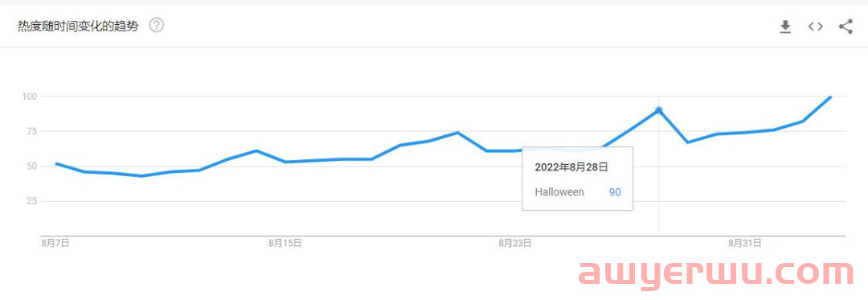The width and height of the screenshot is (868, 300).
Task: Click the 8月15日 axis label
Action: (x=285, y=242)
